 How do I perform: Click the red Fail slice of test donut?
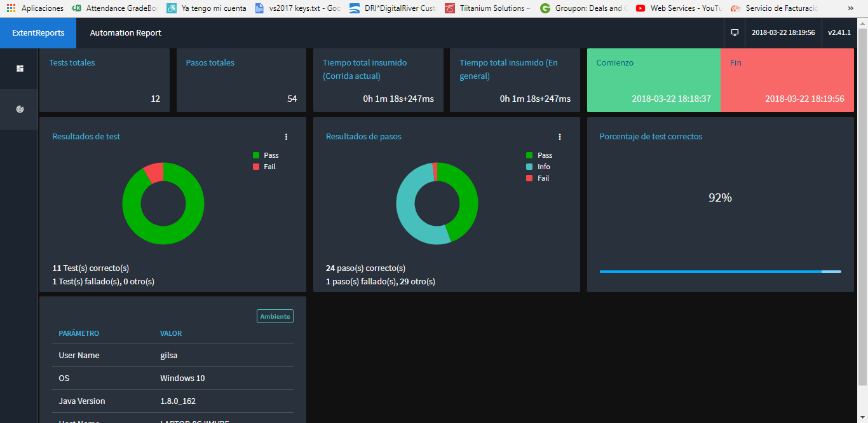[154, 172]
